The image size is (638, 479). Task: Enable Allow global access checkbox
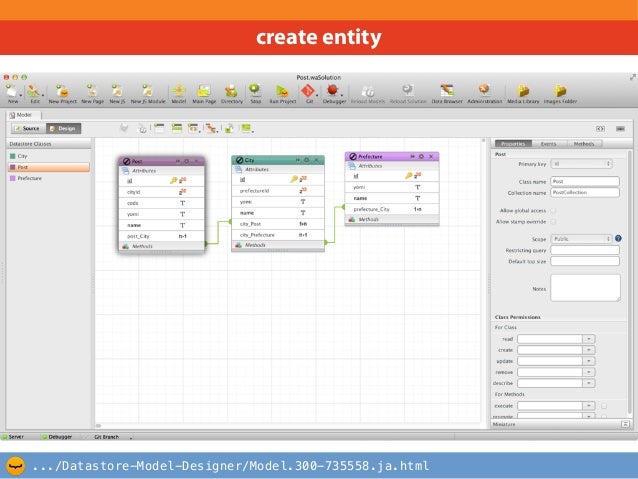(554, 211)
